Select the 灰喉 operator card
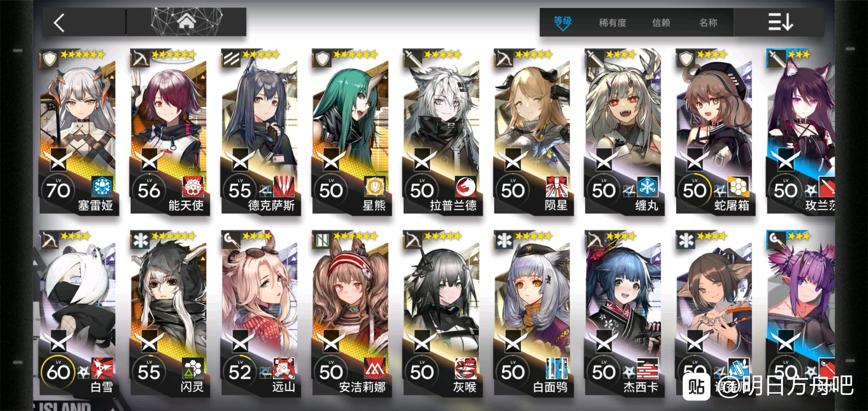Screen dimensions: 868x411 click(442, 313)
